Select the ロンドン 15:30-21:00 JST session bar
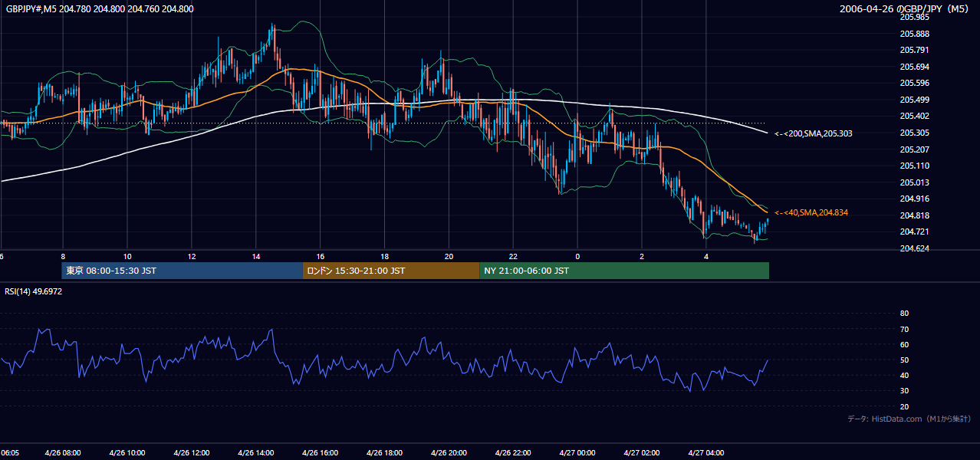980x460 pixels. [x=391, y=271]
